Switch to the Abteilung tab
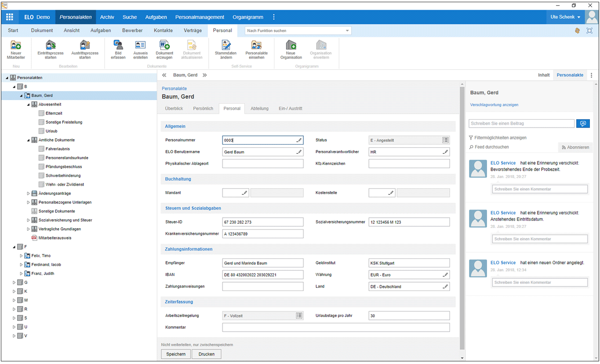Image resolution: width=600 pixels, height=364 pixels. 259,108
